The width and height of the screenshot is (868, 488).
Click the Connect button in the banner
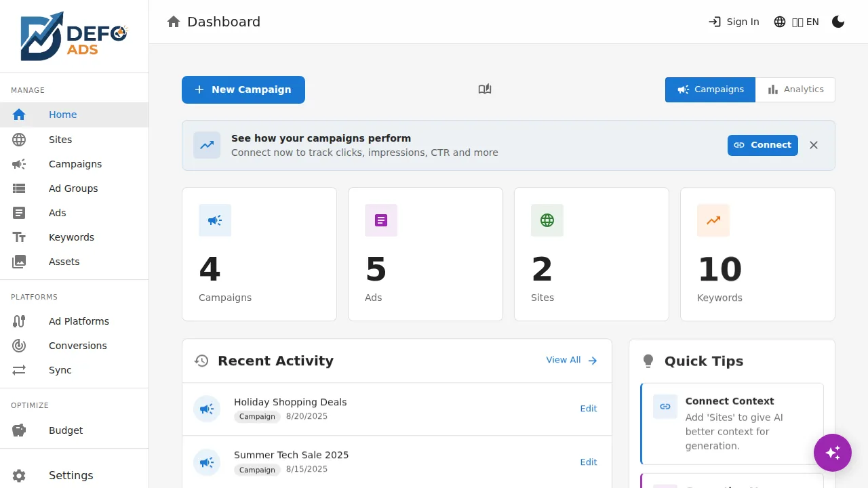763,145
